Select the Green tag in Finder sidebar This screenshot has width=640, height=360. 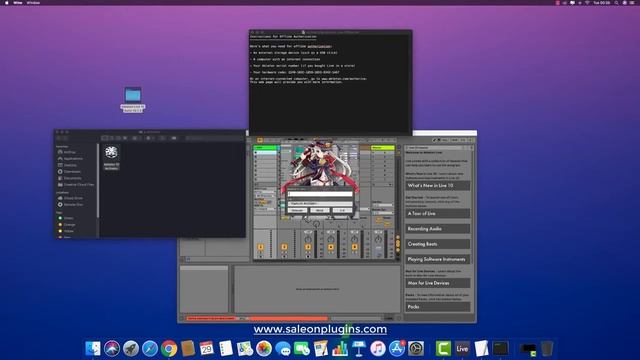pyautogui.click(x=68, y=218)
